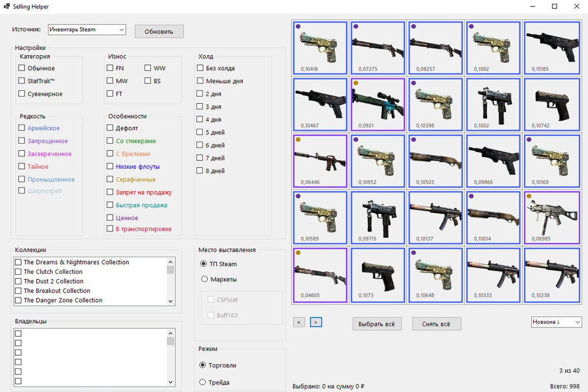Go to the previous page with the < button
This screenshot has height=392, width=588.
point(299,322)
